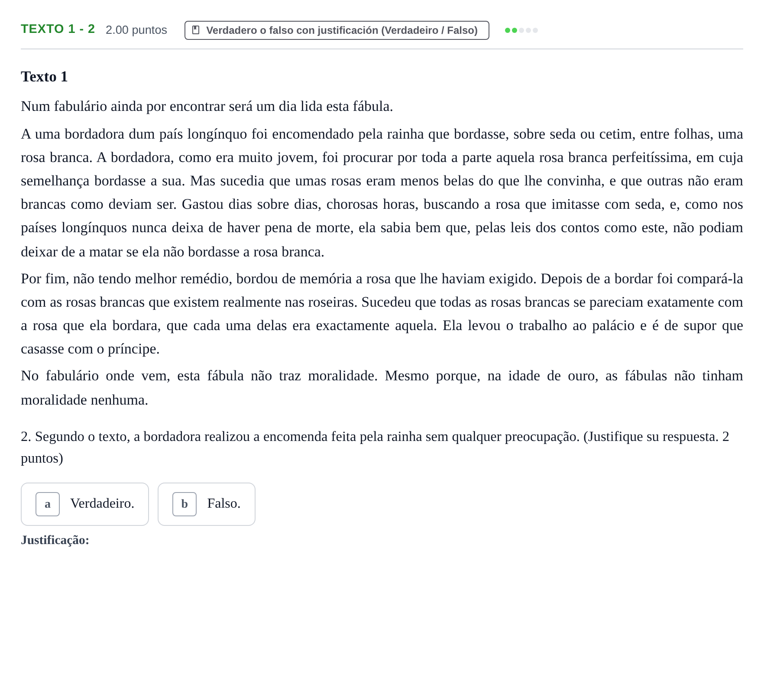Click the 'Texto 1' title
The width and height of the screenshot is (764, 700).
coord(44,77)
